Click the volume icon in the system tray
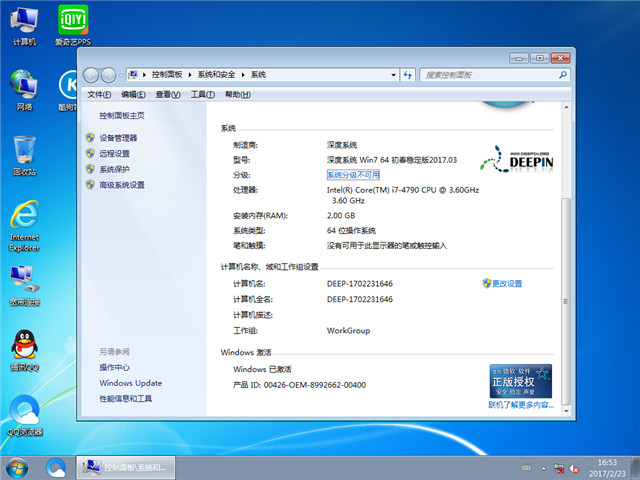The image size is (640, 480). (x=577, y=467)
